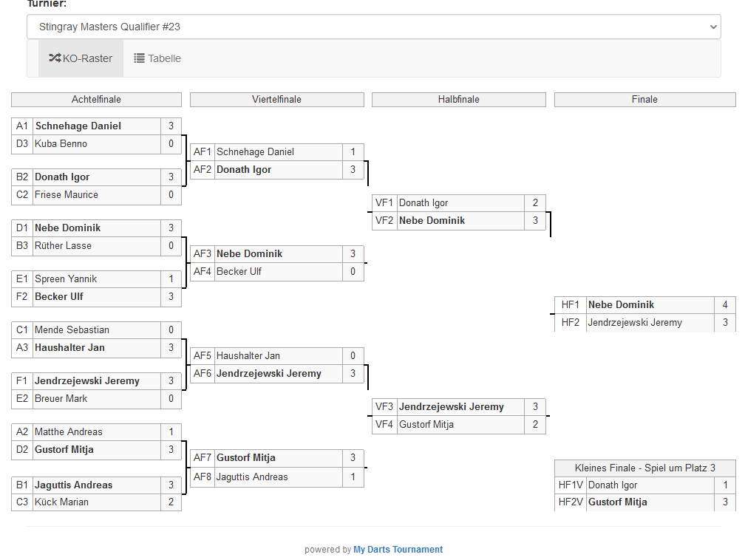Click the shuffle icon on KO-Raster tab

tap(55, 58)
